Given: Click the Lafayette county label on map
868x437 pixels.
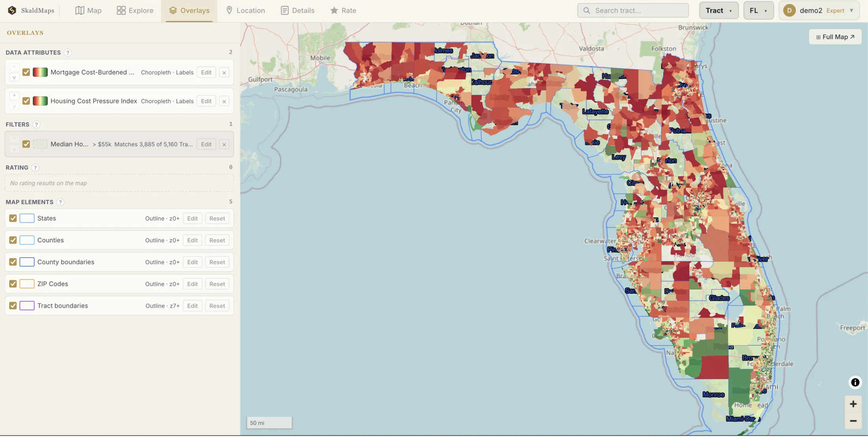Looking at the screenshot, I should [x=595, y=111].
